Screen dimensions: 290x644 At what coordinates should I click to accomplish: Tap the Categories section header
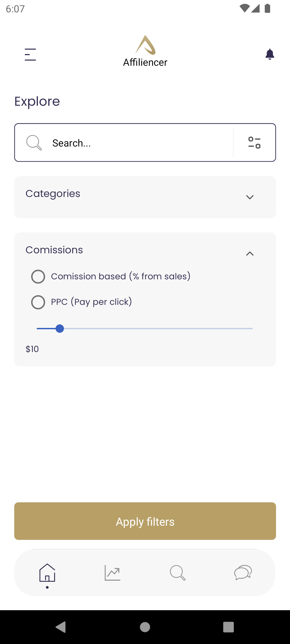click(145, 197)
